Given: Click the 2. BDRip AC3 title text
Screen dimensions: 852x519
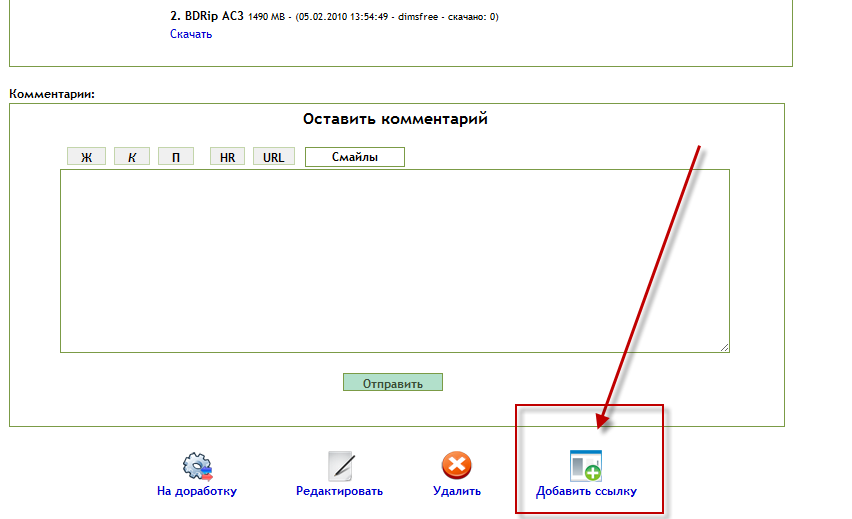Looking at the screenshot, I should coord(207,16).
